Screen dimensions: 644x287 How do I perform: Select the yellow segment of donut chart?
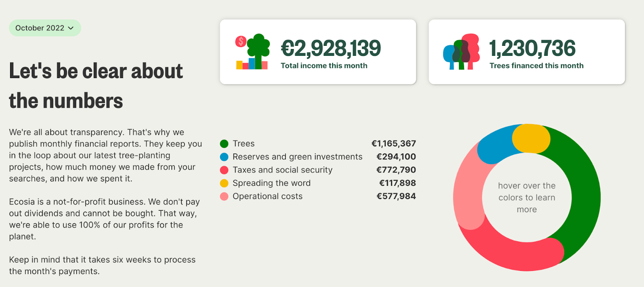[531, 139]
